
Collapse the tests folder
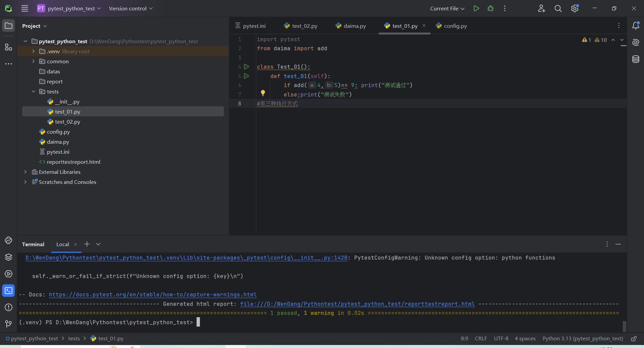(34, 91)
